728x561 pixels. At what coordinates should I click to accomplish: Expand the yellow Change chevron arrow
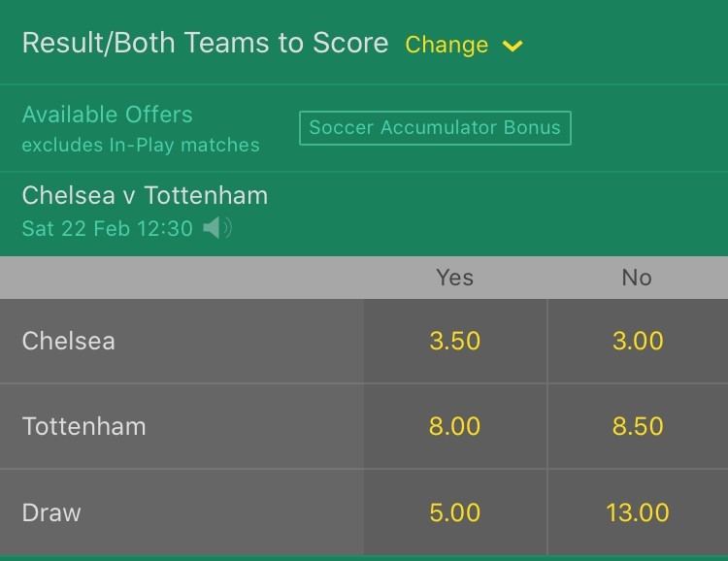click(513, 46)
